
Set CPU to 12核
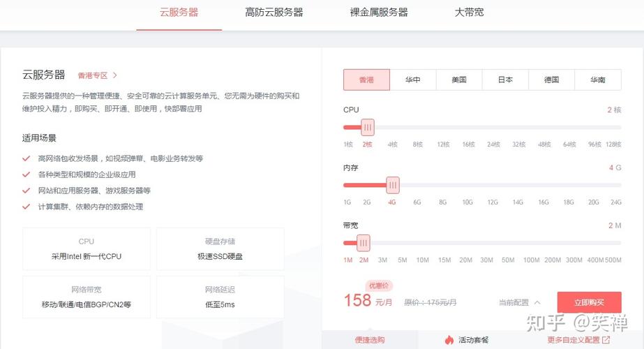coord(443,144)
